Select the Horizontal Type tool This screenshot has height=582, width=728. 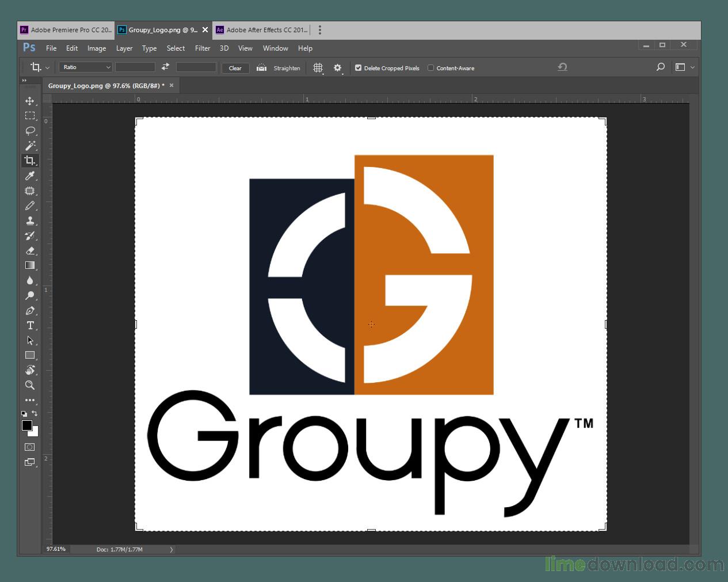point(30,325)
